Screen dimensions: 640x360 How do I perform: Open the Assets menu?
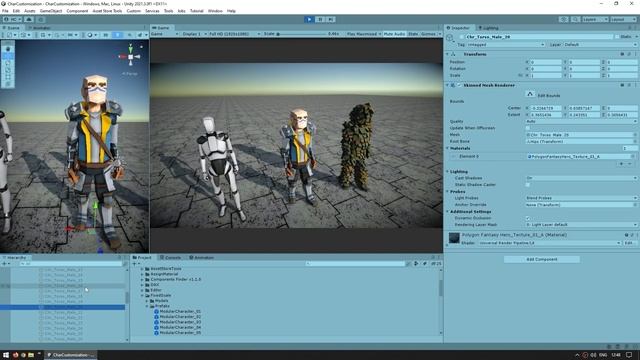29,11
